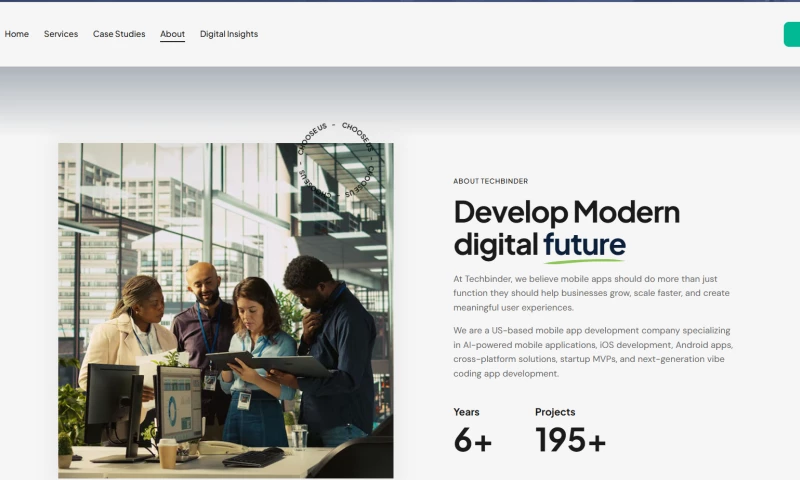Viewport: 800px width, 480px height.
Task: Open the Home navigation link
Action: pos(16,34)
